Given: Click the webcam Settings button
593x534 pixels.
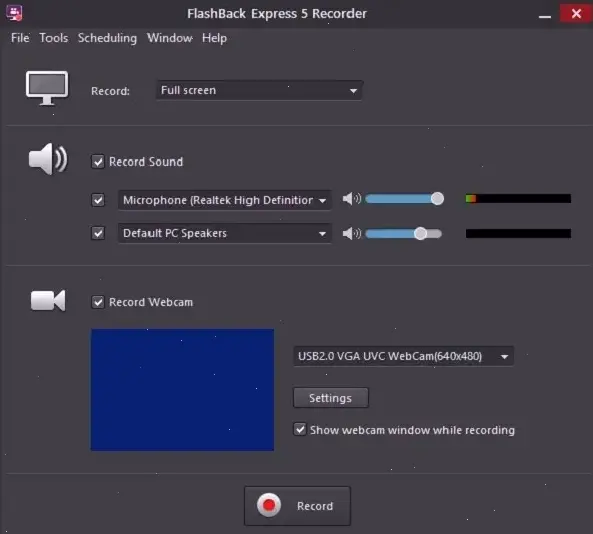Looking at the screenshot, I should 331,398.
